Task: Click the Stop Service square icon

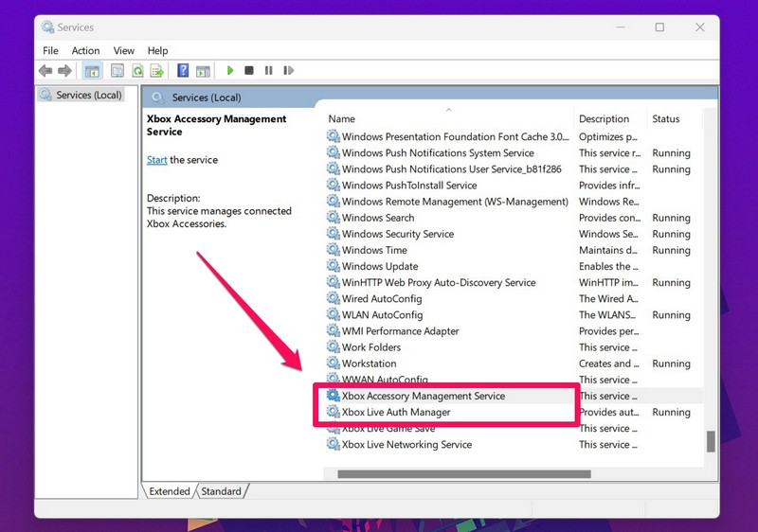Action: coord(249,71)
